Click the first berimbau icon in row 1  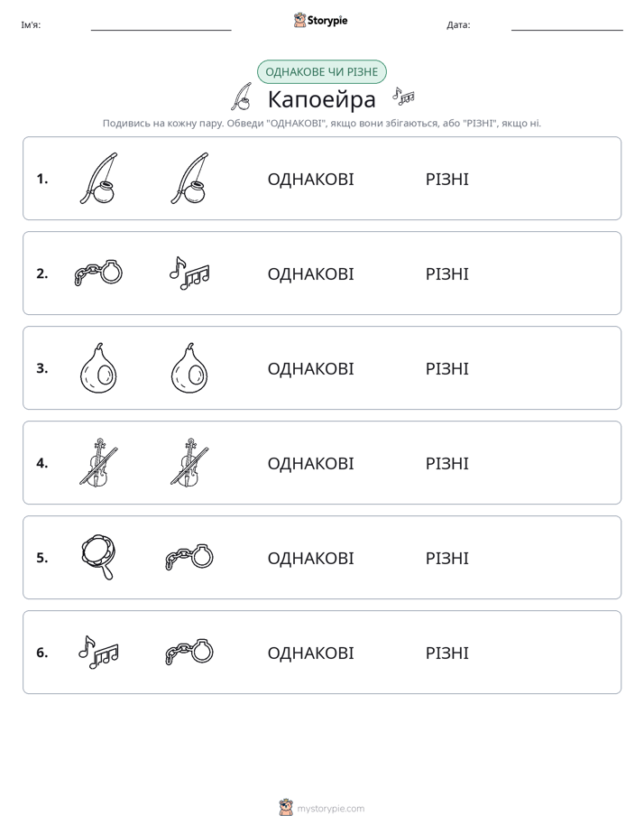99,179
